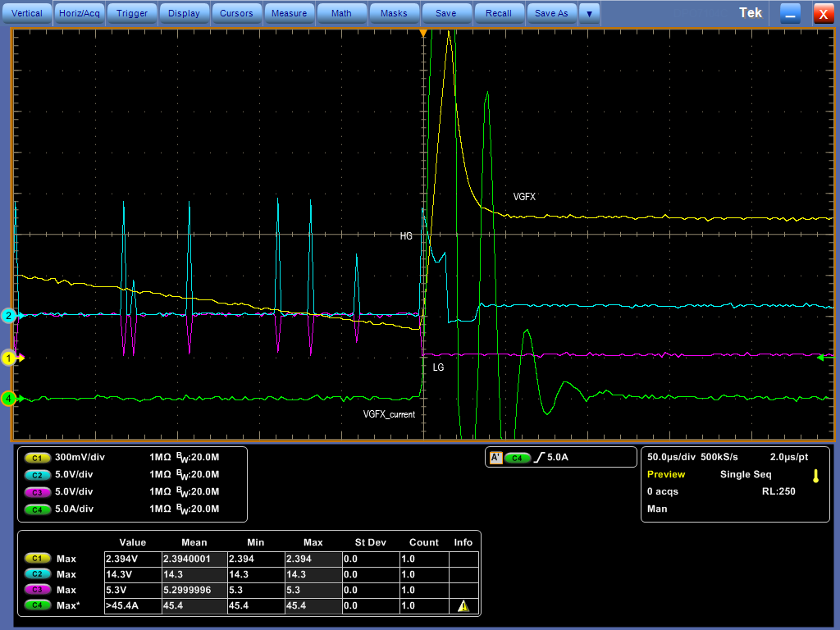Click the Save As button

coord(551,13)
